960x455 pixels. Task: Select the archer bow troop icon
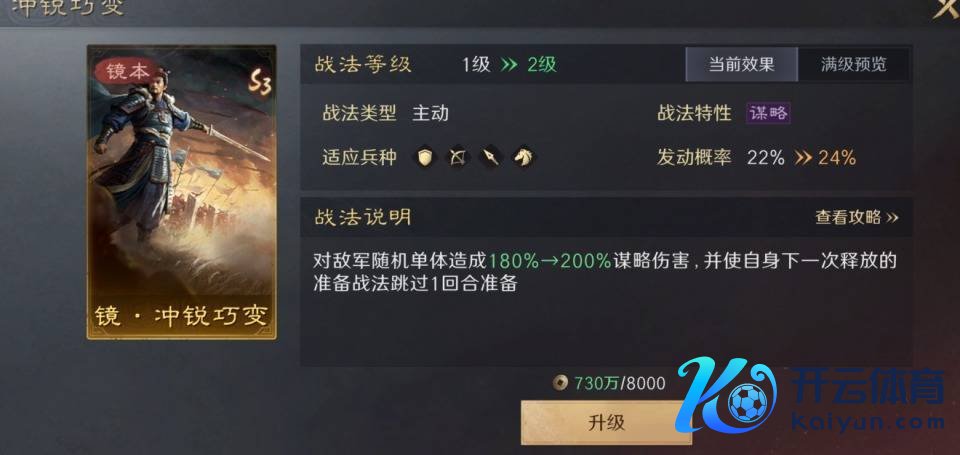pyautogui.click(x=457, y=158)
